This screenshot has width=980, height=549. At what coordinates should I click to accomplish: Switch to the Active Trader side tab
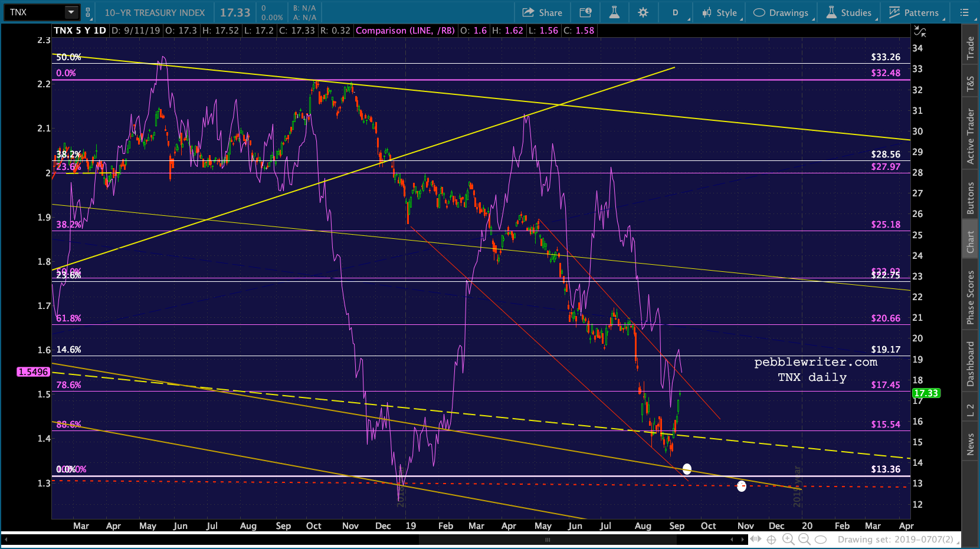[970, 136]
